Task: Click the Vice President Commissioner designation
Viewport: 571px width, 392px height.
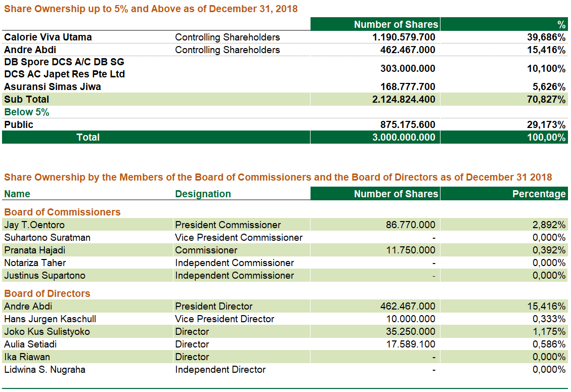Action: pos(239,238)
